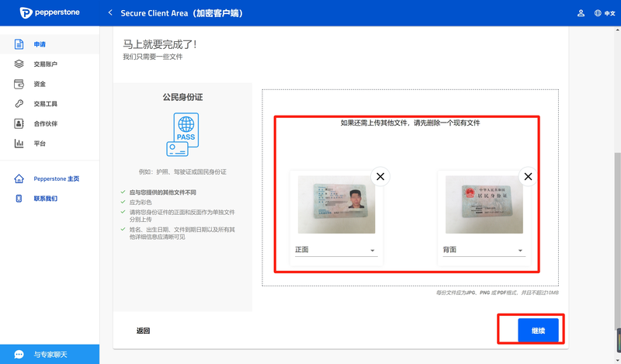Screen dimensions: 621x364
Task: Open the 背面 document side dropdown
Action: tap(484, 250)
